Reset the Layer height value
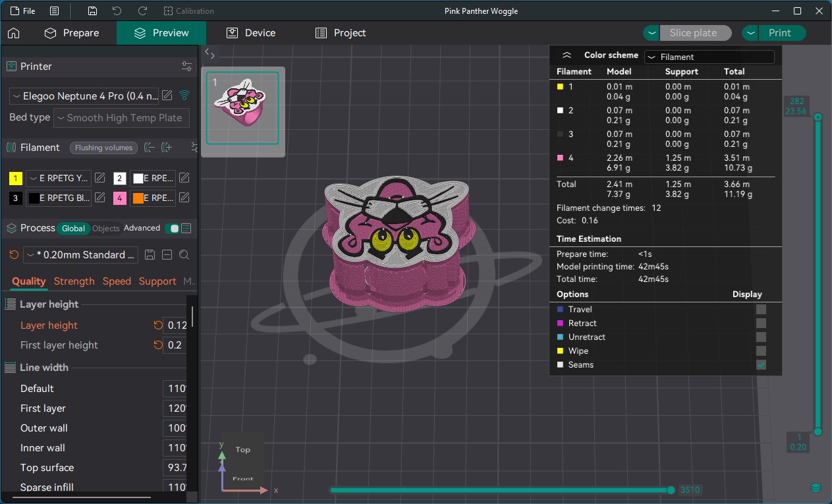 [157, 325]
